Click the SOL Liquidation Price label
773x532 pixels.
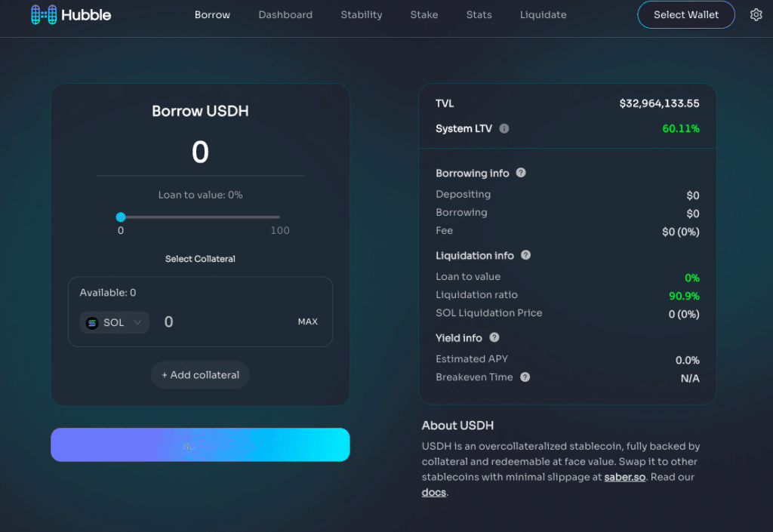489,313
